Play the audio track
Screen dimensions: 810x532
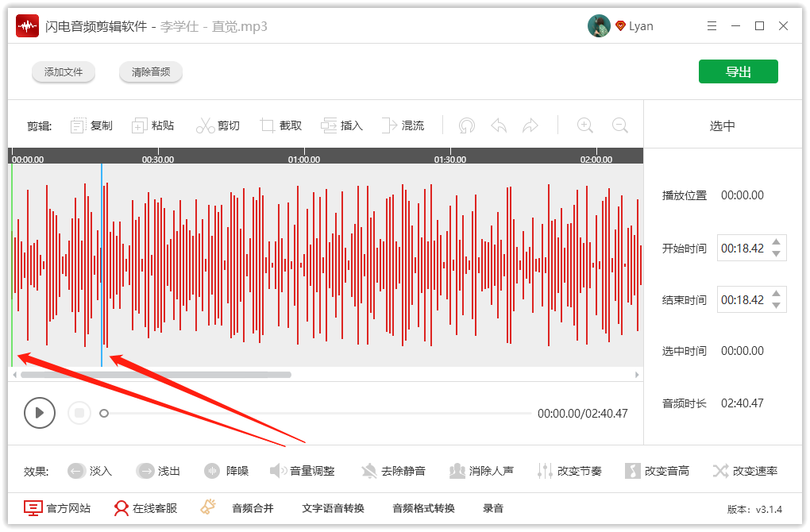(39, 413)
